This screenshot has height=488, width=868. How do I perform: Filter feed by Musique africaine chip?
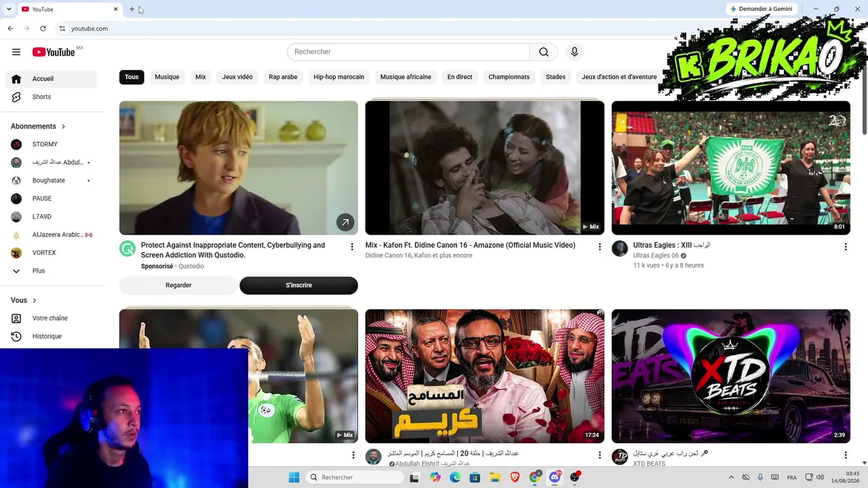(x=406, y=77)
